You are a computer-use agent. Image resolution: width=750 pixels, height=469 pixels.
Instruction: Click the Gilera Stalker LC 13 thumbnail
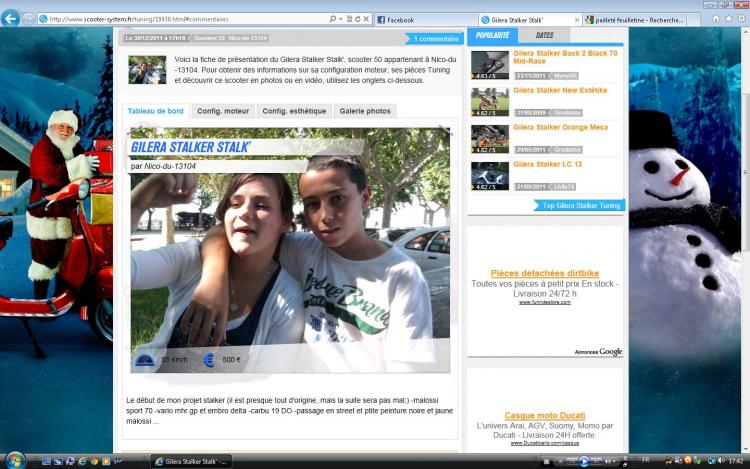tap(490, 176)
